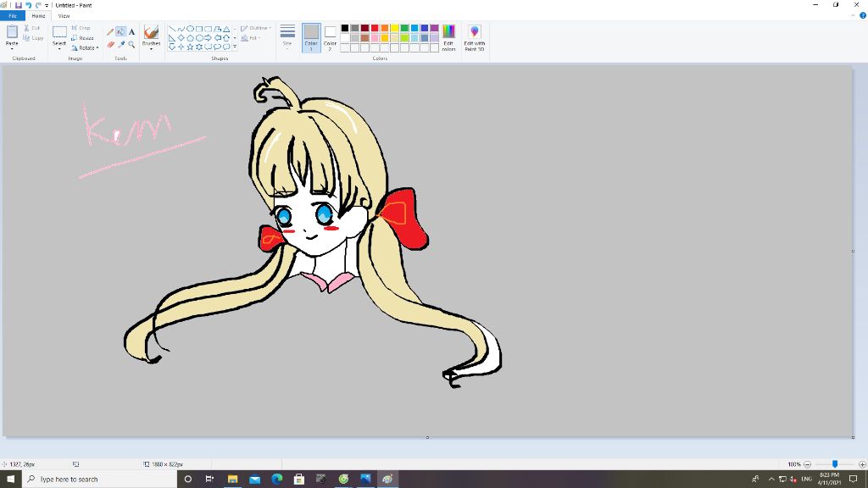Open the Resize dialog
This screenshot has width=868, height=488.
click(82, 38)
